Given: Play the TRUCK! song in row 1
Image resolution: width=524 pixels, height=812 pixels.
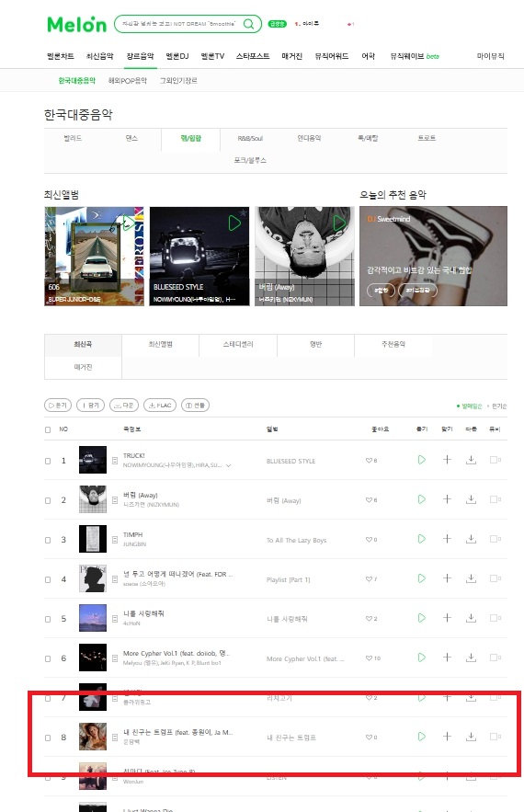Looking at the screenshot, I should (421, 460).
